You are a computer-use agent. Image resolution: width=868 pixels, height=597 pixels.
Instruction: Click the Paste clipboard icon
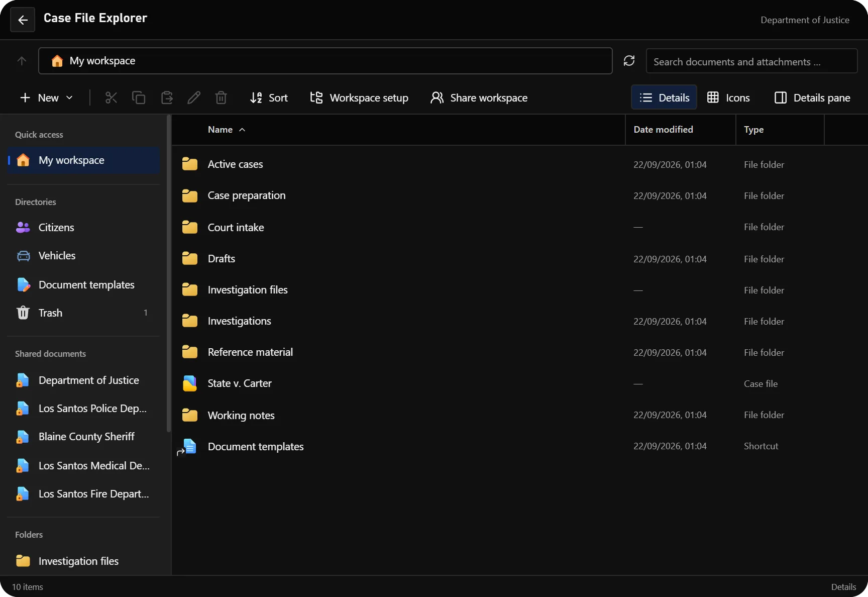167,97
